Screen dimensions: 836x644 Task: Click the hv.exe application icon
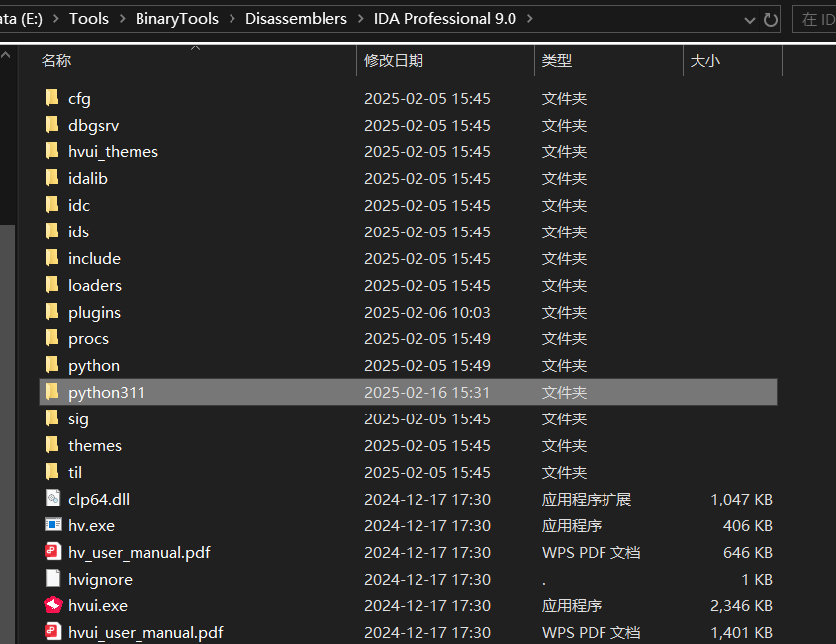click(x=52, y=525)
